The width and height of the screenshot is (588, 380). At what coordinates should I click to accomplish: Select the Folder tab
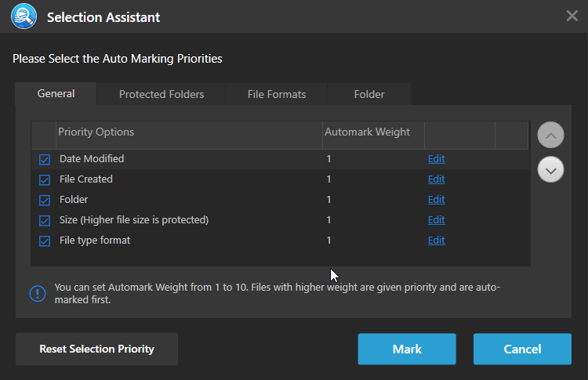pyautogui.click(x=369, y=94)
